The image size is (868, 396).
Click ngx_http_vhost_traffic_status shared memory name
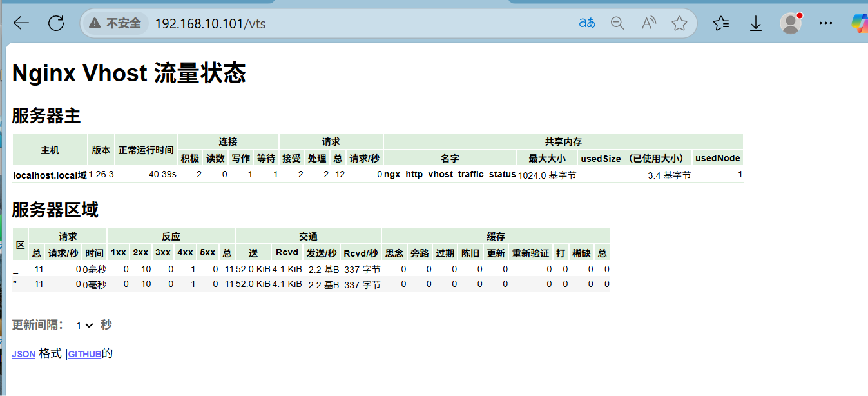click(x=450, y=175)
